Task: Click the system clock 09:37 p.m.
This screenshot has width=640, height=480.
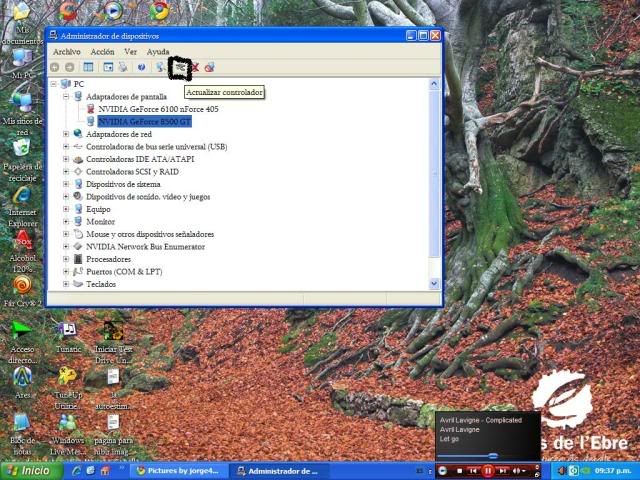Action: pos(613,471)
